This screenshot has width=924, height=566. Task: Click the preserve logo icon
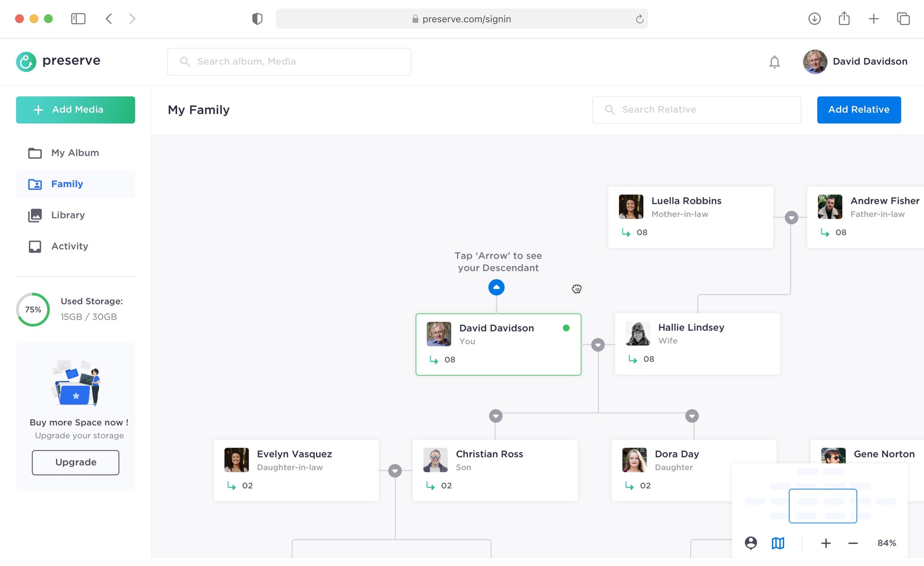[x=26, y=61]
